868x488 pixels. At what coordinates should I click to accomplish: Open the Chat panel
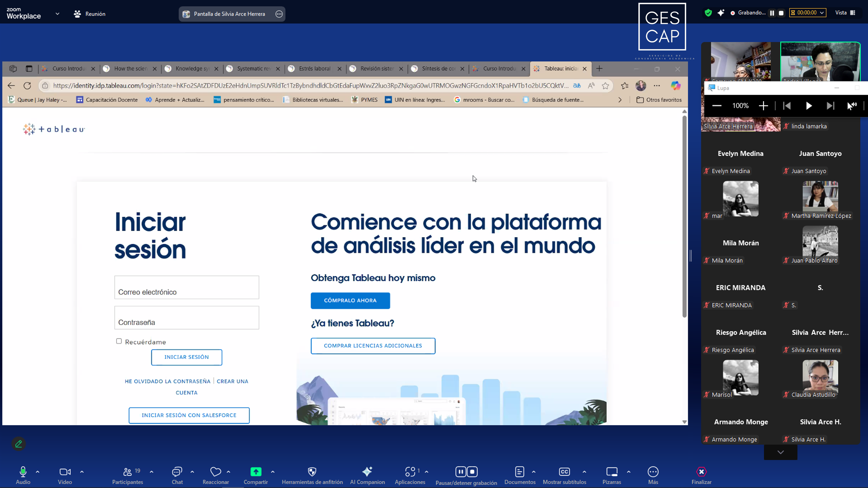[177, 472]
